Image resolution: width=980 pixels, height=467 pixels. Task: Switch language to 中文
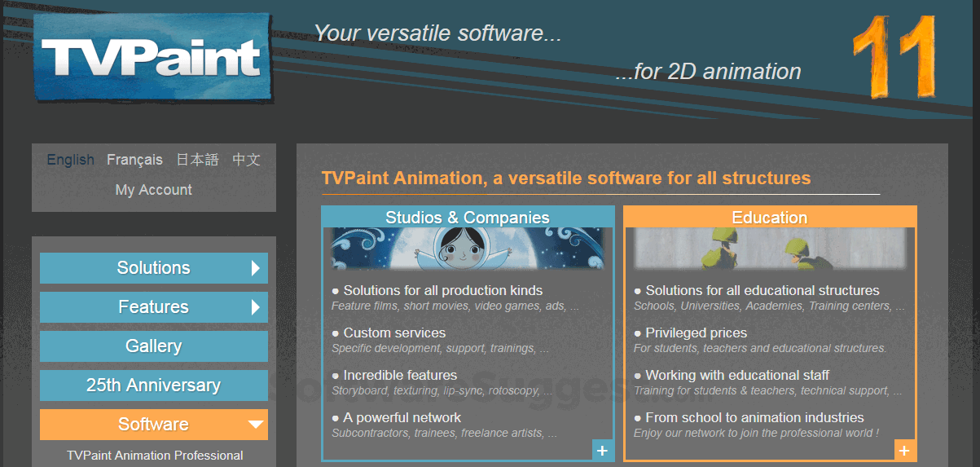246,160
